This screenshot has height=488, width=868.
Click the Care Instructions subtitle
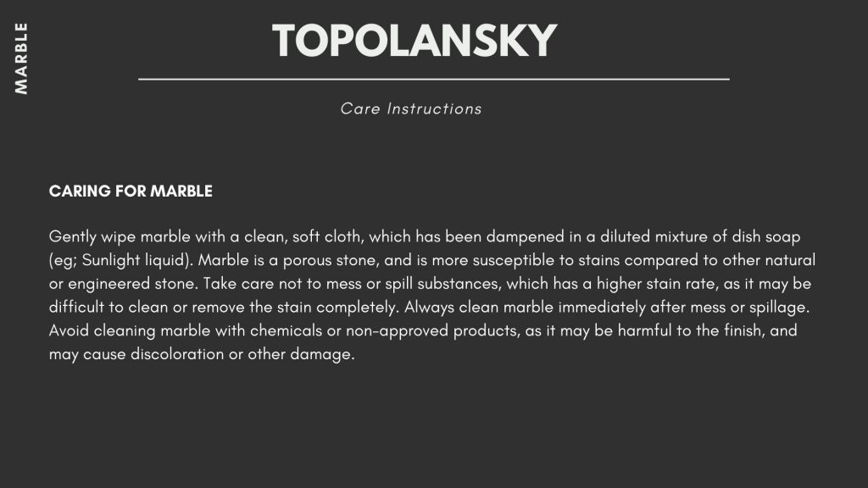pyautogui.click(x=411, y=108)
